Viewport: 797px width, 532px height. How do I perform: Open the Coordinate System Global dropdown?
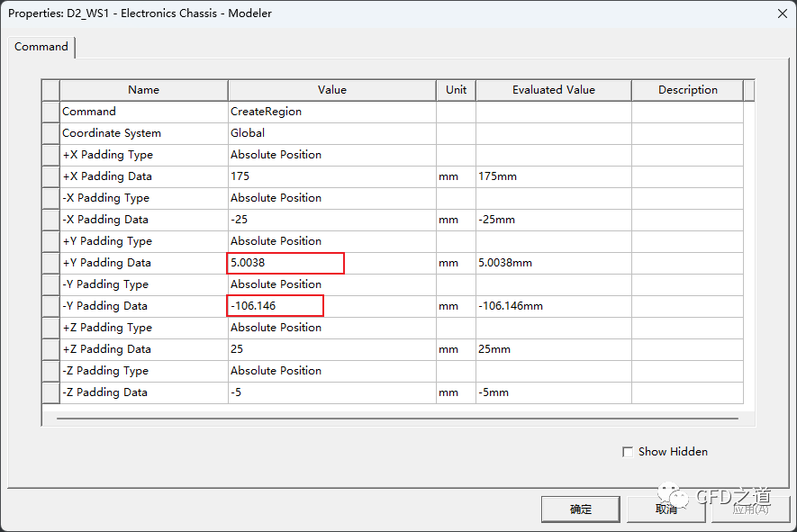[x=331, y=133]
